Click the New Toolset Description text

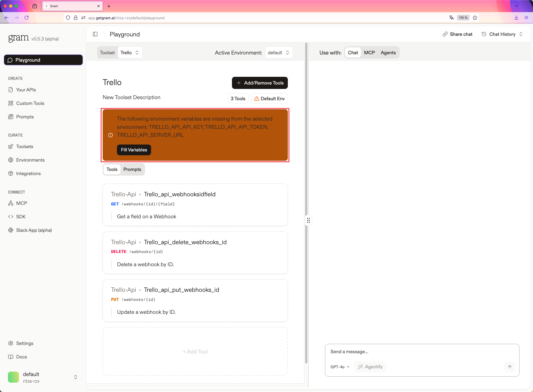132,97
